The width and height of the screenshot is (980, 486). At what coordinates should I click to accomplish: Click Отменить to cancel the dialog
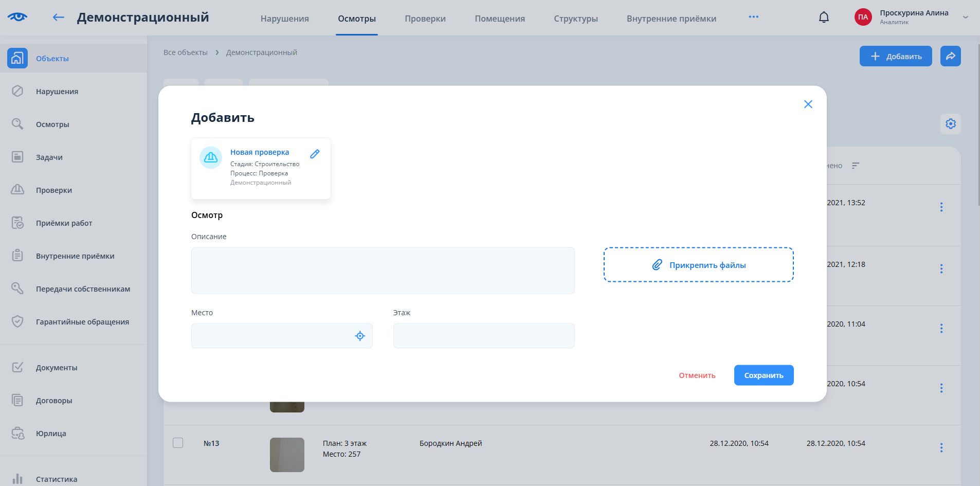(x=697, y=375)
